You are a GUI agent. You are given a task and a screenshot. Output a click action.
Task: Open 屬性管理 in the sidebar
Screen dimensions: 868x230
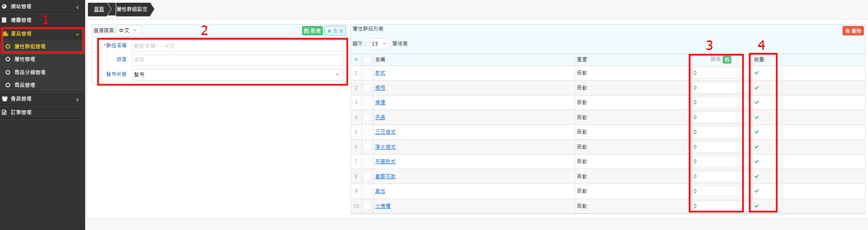(25, 59)
